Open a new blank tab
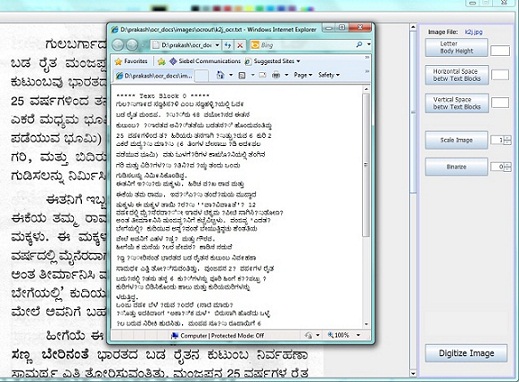Viewport: 519px width, 382px height. point(201,75)
